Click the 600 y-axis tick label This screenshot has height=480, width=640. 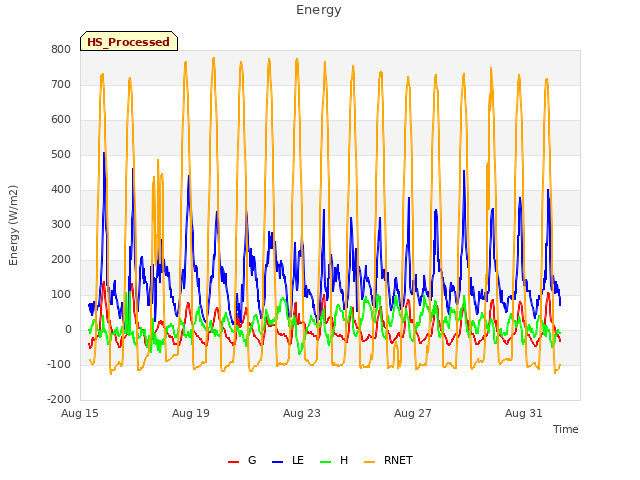(x=61, y=120)
